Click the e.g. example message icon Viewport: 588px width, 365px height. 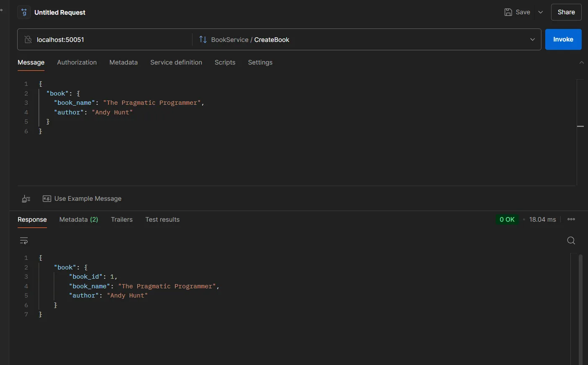[x=47, y=199]
